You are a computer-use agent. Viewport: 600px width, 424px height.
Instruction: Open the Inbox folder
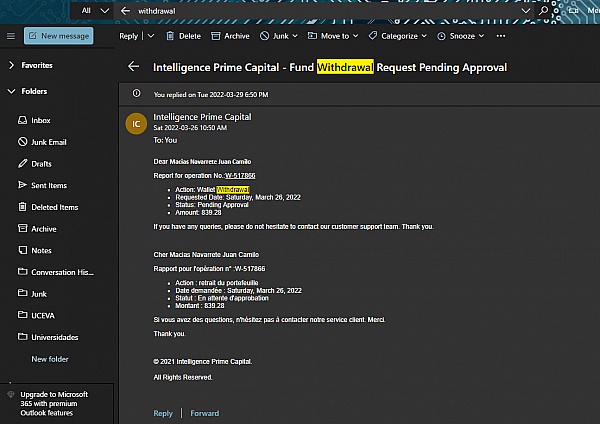[x=34, y=121]
